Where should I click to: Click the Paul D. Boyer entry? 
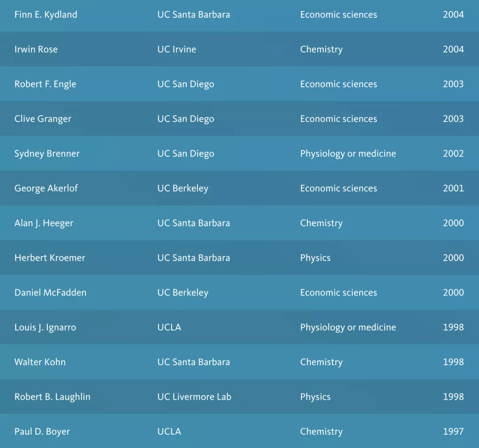42,432
